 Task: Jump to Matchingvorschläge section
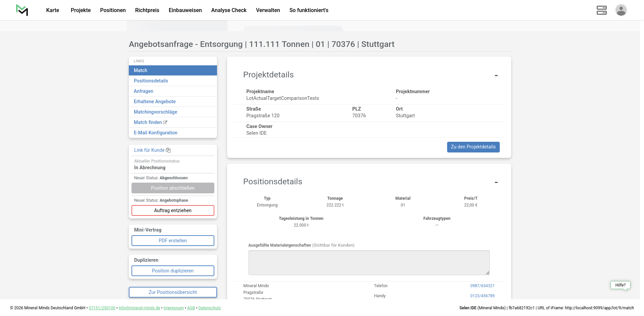(155, 112)
